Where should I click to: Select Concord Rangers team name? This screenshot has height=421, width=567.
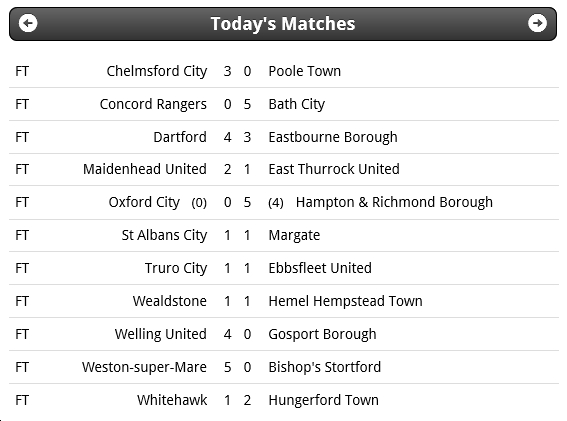[153, 104]
